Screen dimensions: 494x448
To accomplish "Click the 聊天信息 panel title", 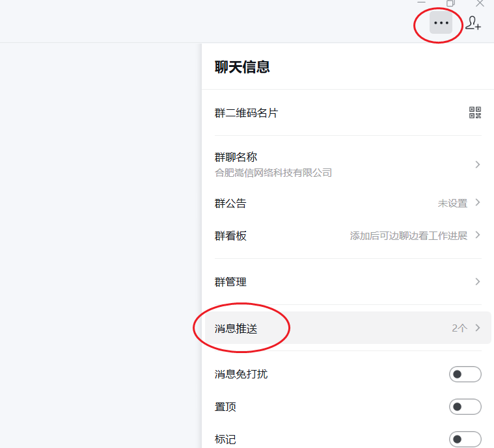I will tap(242, 67).
